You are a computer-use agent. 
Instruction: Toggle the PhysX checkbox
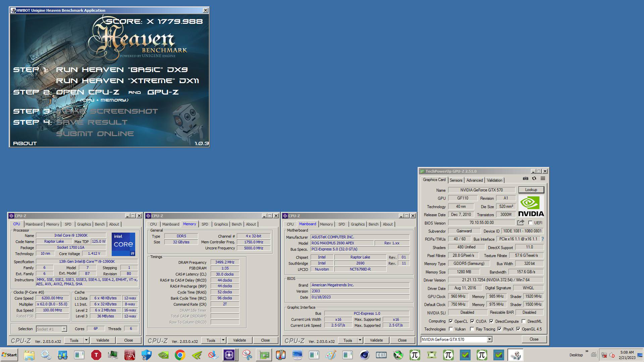499,329
